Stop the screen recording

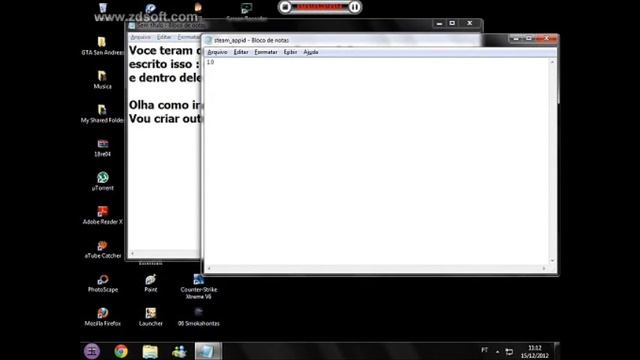tap(286, 7)
